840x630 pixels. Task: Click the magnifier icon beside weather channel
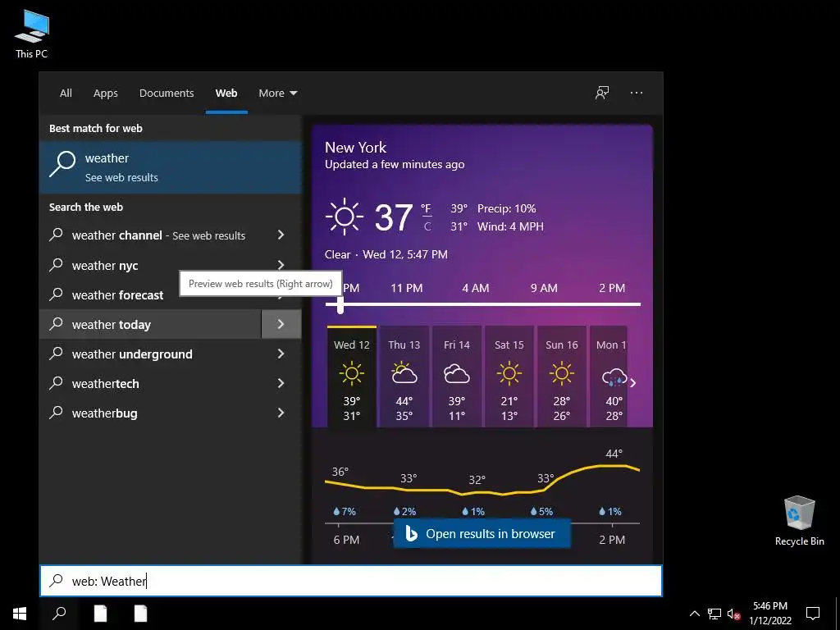click(57, 235)
